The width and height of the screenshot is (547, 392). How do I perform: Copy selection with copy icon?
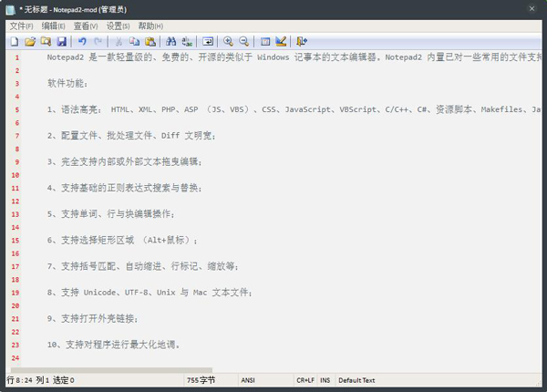point(134,42)
